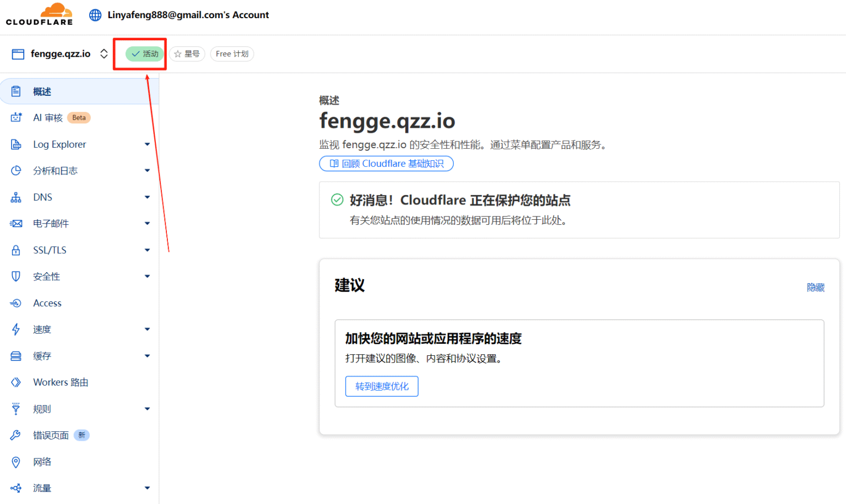Viewport: 846px width, 504px height.
Task: Open the SSL/TLS padlock icon
Action: click(x=16, y=250)
